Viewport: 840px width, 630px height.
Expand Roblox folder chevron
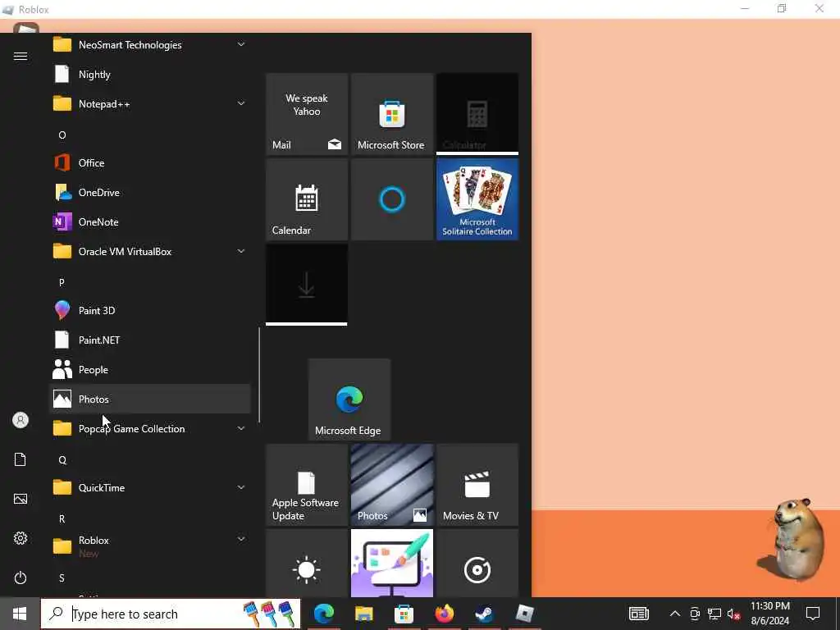[x=241, y=540]
